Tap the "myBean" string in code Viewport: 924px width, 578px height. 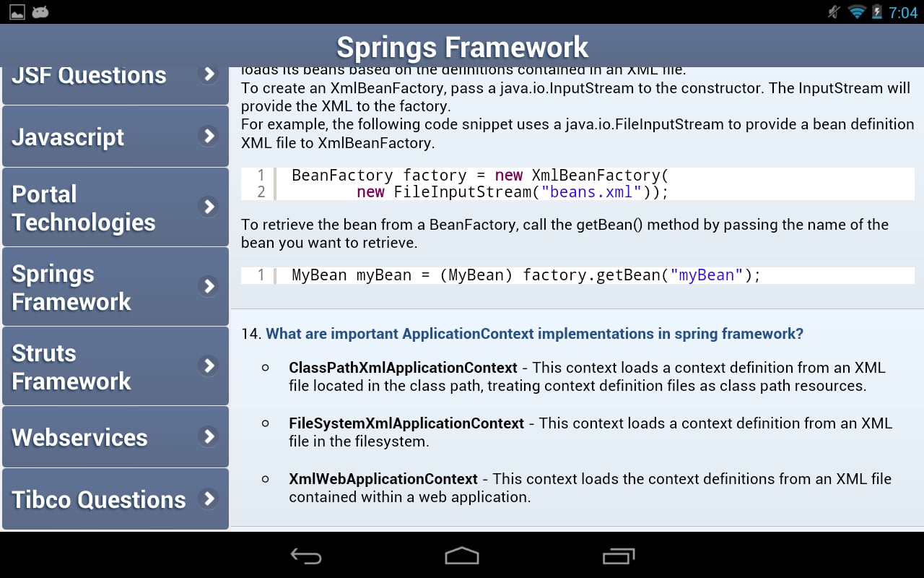click(x=707, y=275)
